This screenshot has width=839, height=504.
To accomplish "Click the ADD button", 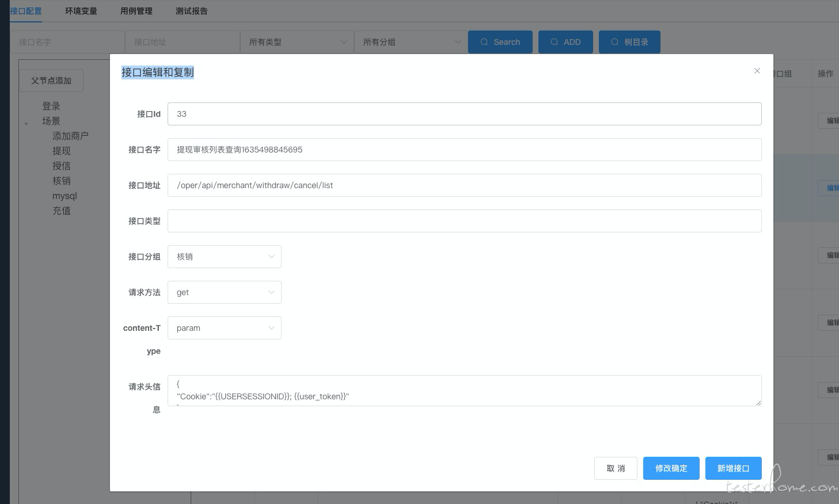I will click(x=565, y=42).
